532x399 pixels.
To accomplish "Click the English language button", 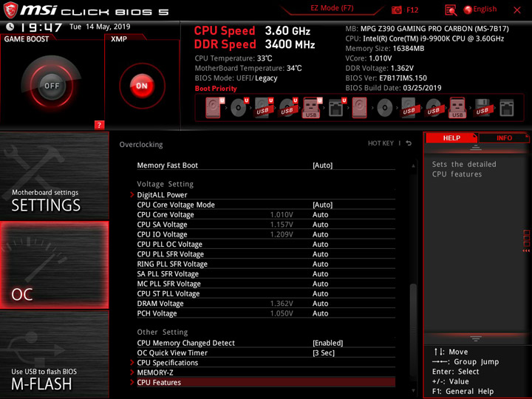I will [485, 9].
